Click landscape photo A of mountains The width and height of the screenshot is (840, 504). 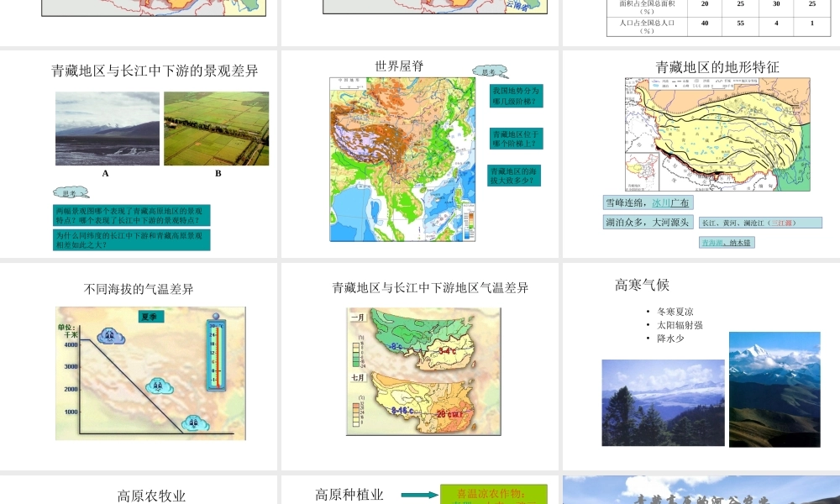coord(108,129)
